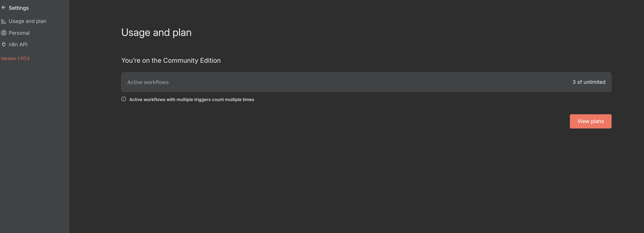
Task: Click the "3 of unlimited" count
Action: pos(589,82)
